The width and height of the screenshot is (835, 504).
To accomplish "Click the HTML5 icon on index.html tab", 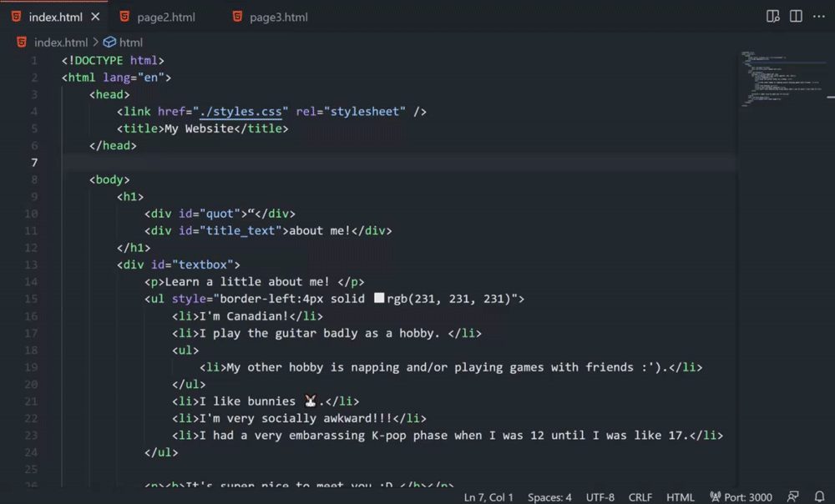I will click(x=17, y=17).
